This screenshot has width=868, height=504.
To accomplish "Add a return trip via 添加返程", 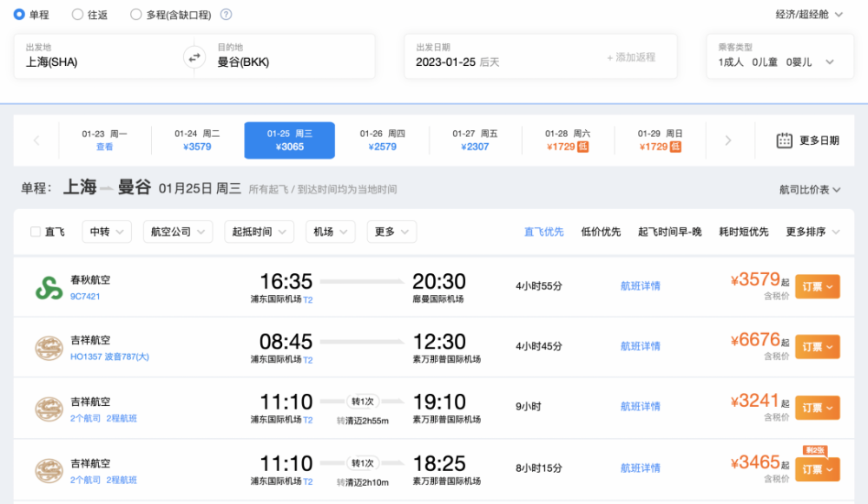I will 631,57.
